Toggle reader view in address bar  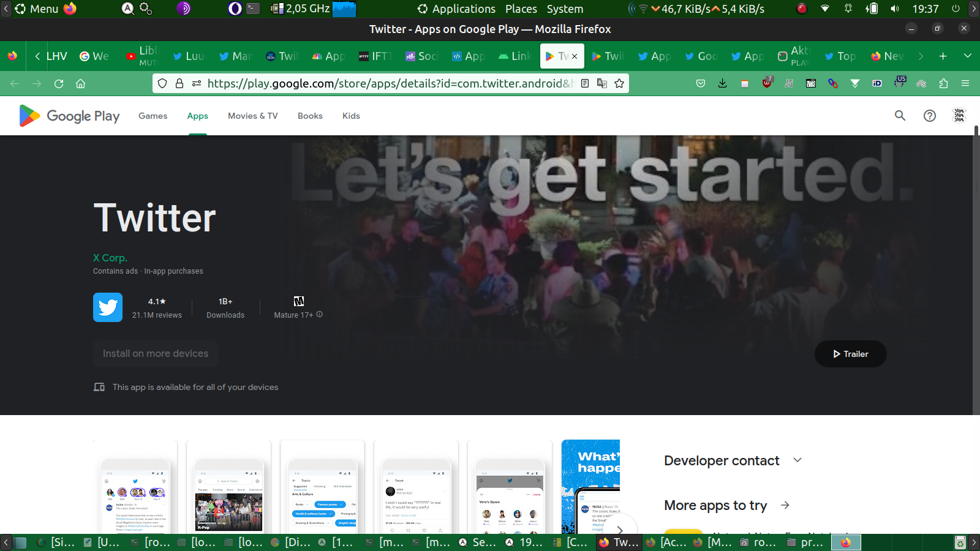click(585, 83)
